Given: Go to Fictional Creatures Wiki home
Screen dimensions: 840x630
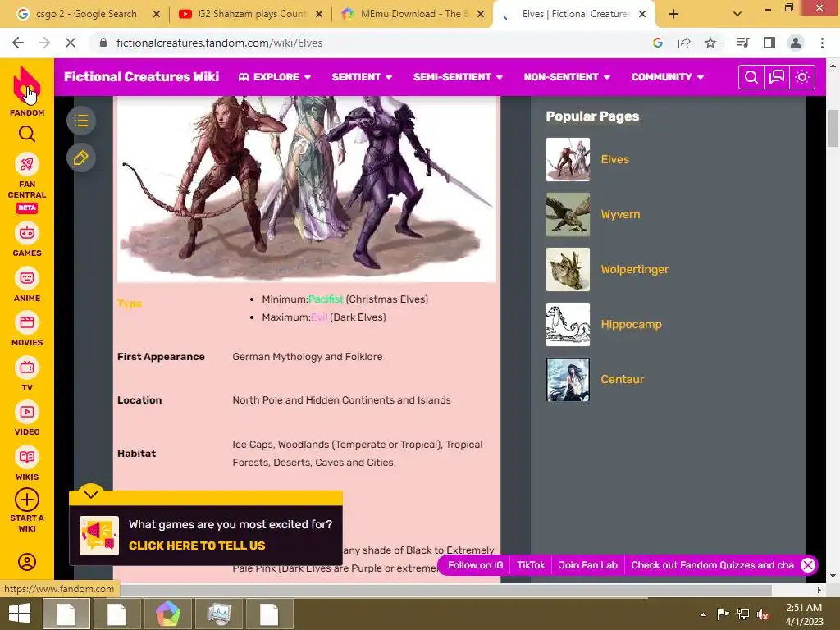Looking at the screenshot, I should (x=141, y=76).
